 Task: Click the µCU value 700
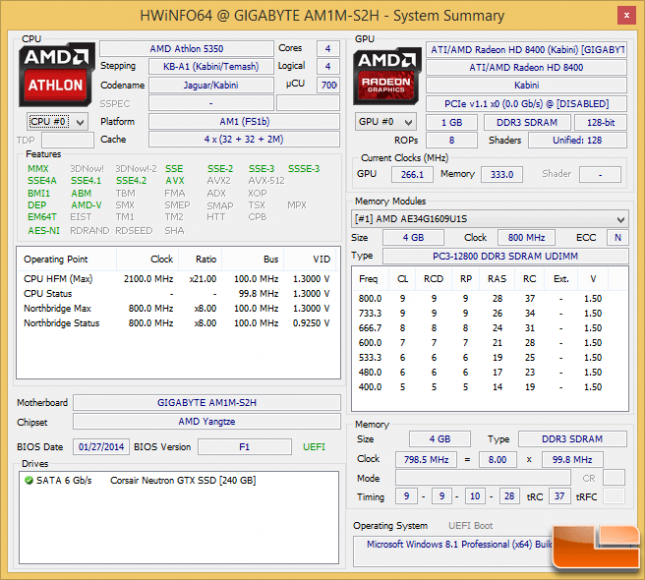[328, 85]
